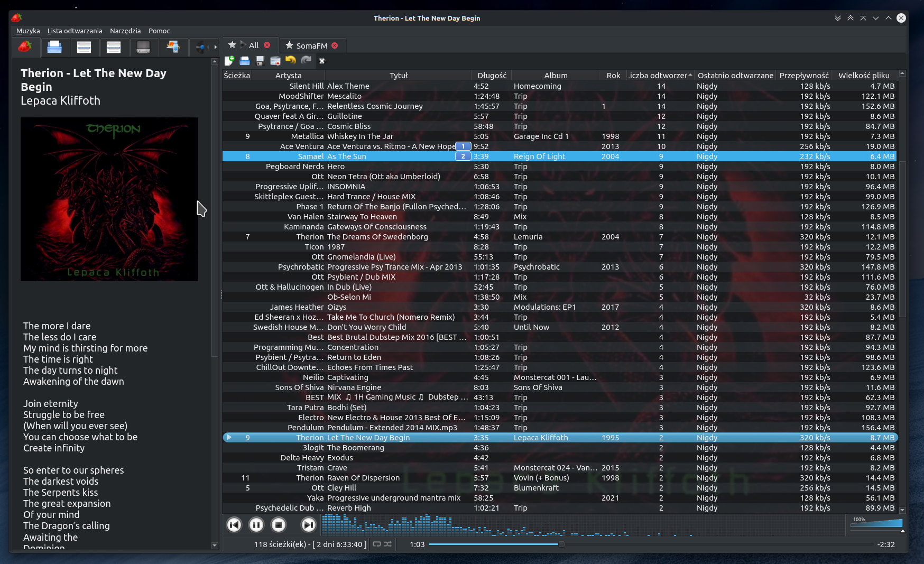Open the blue Collection sidebar tab
This screenshot has width=924, height=564.
point(54,47)
